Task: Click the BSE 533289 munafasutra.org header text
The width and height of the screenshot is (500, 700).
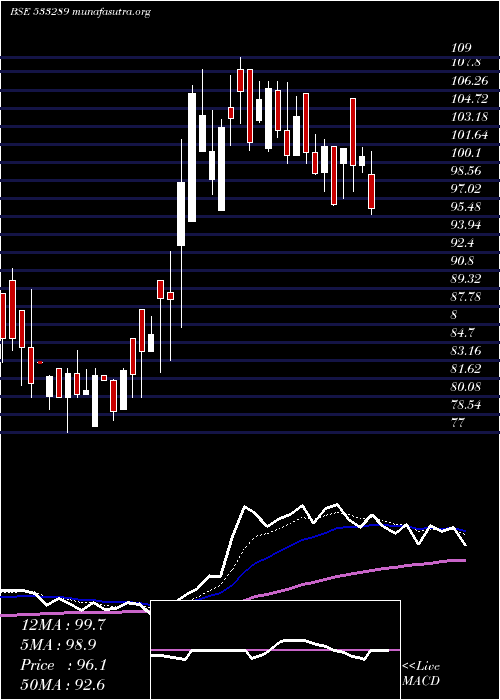Action: pyautogui.click(x=80, y=12)
